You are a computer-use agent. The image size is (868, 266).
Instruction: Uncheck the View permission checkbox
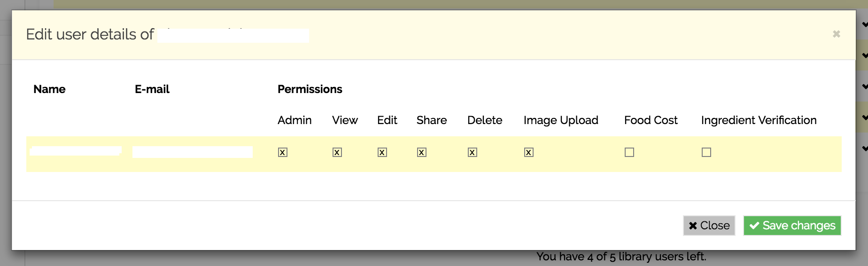pyautogui.click(x=337, y=152)
